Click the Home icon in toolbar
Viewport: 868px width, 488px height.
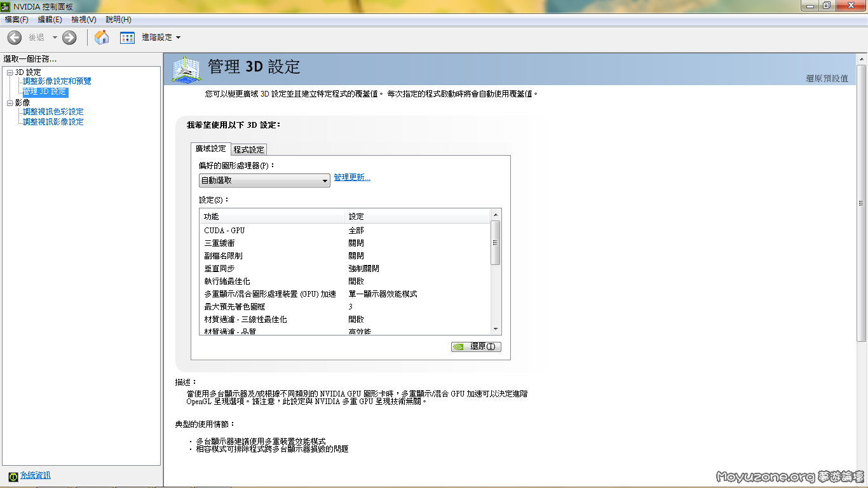[x=102, y=37]
